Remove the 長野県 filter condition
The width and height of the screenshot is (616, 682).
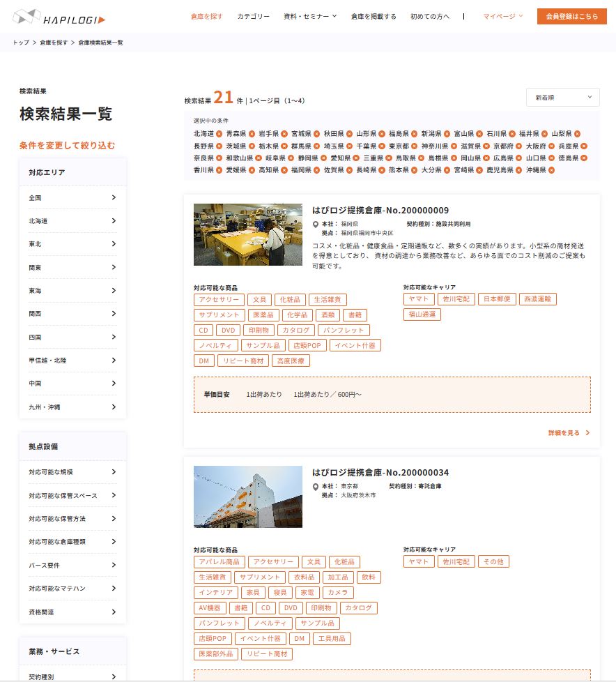coord(219,146)
